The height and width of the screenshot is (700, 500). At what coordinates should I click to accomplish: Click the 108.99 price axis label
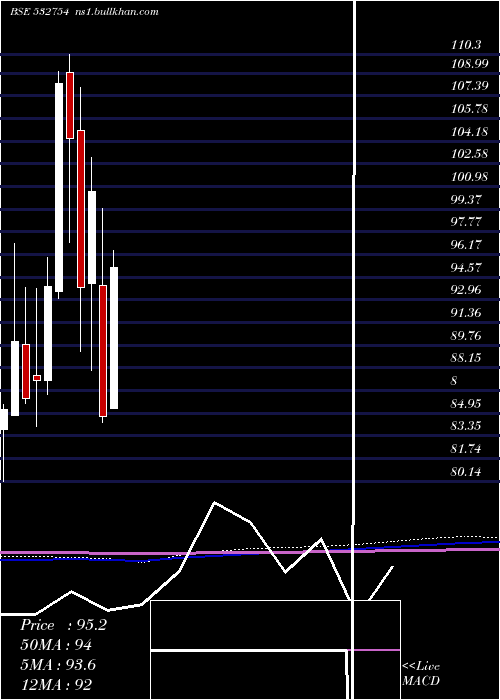(x=469, y=64)
